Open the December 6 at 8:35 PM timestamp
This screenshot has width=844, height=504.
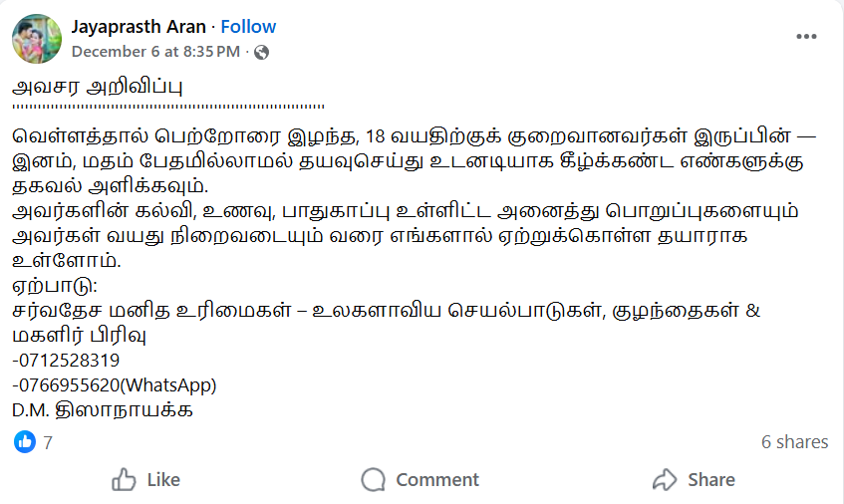pyautogui.click(x=155, y=51)
